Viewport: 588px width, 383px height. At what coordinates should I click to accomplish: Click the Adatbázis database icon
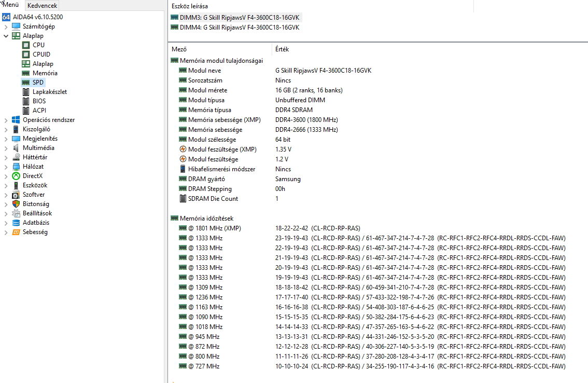pos(16,223)
